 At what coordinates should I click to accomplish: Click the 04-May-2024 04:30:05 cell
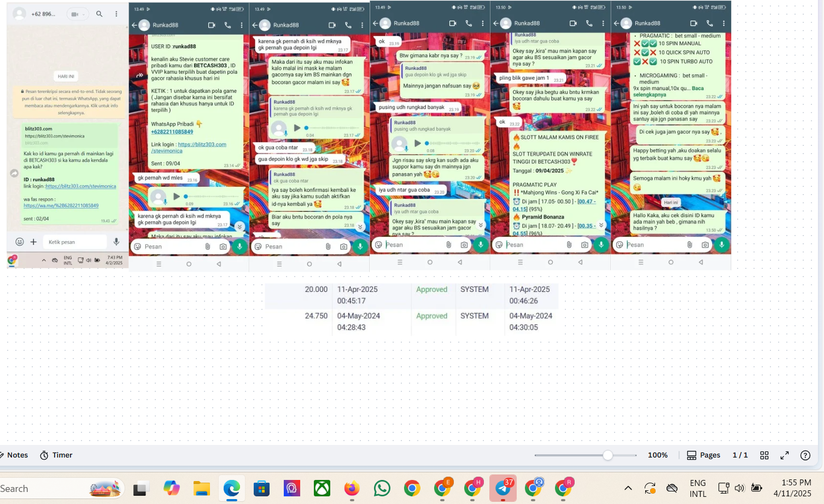[x=530, y=321]
